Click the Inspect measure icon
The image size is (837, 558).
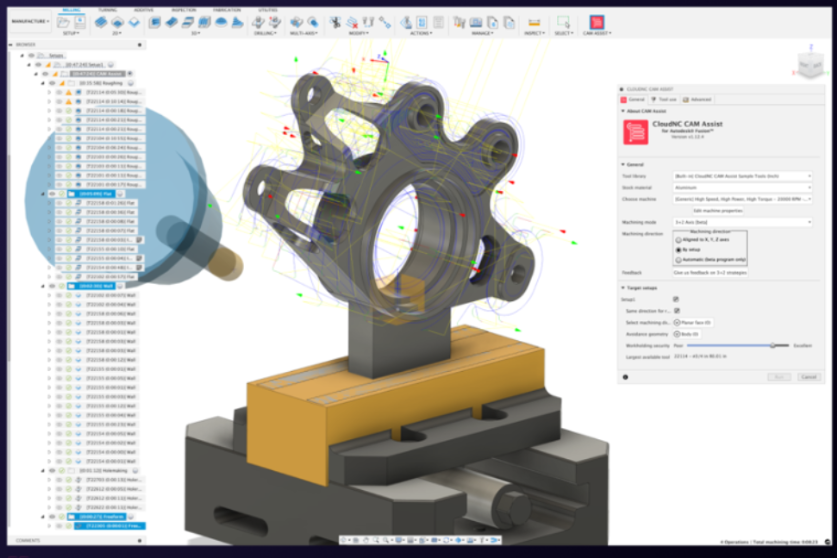[534, 22]
